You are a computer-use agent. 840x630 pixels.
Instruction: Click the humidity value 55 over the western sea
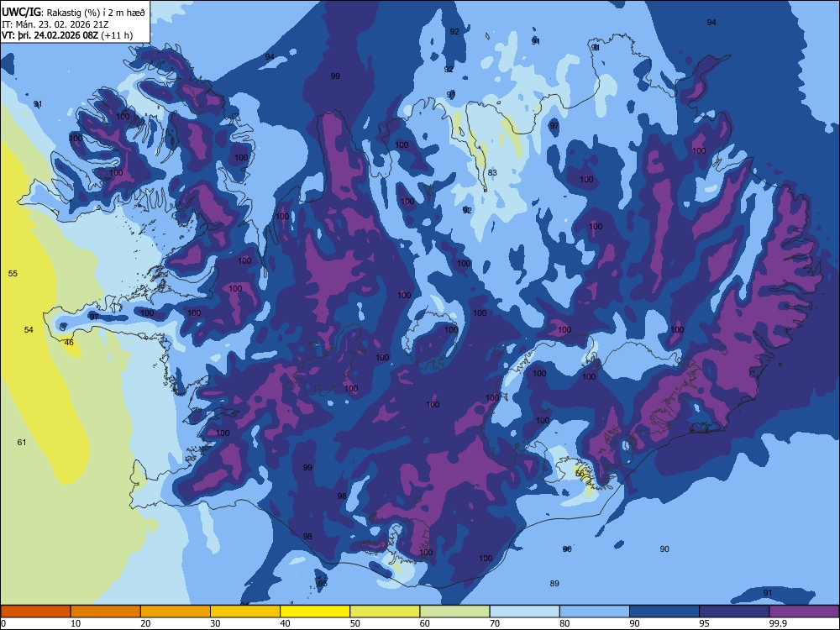point(13,274)
